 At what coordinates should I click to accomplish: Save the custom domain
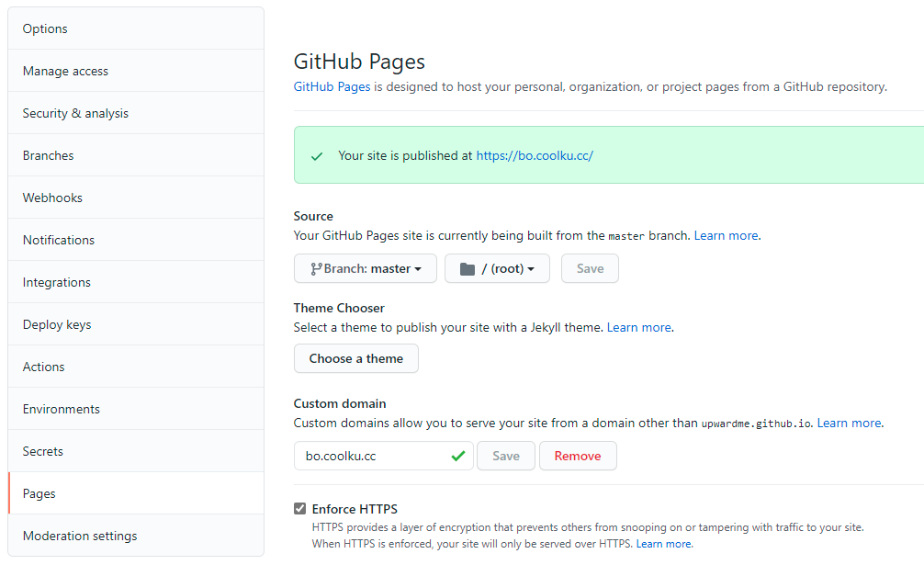click(x=505, y=456)
